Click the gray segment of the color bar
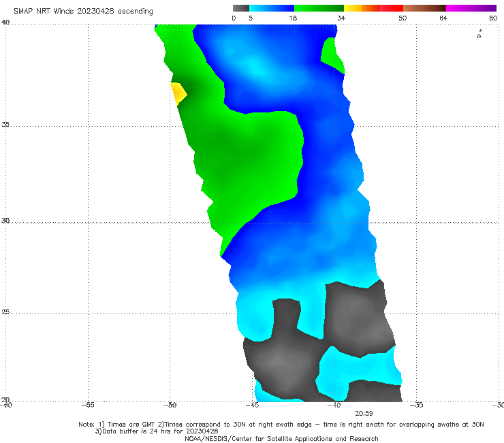 point(240,8)
